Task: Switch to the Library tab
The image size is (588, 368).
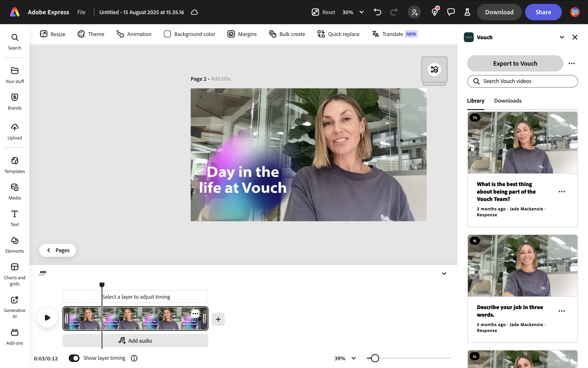Action: 476,101
